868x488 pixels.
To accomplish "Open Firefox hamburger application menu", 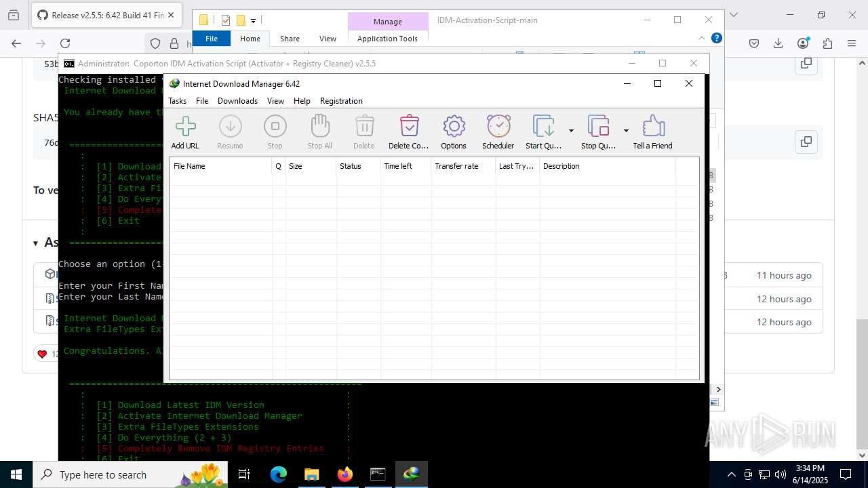I will pyautogui.click(x=851, y=43).
